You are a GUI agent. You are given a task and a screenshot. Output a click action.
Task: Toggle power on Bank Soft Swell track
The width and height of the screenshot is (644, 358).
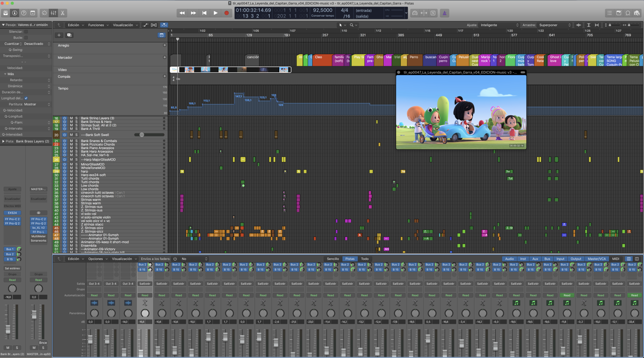click(65, 135)
